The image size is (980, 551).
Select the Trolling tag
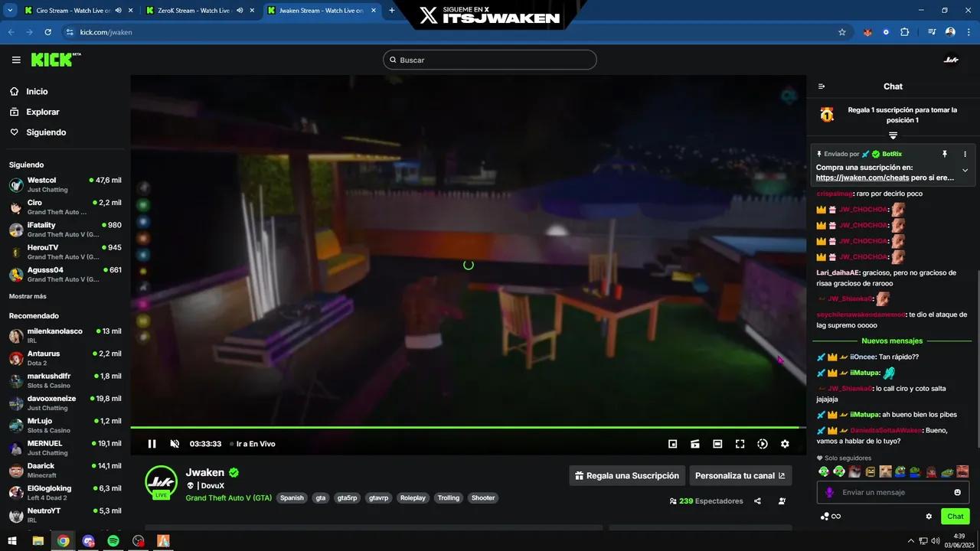click(x=448, y=498)
